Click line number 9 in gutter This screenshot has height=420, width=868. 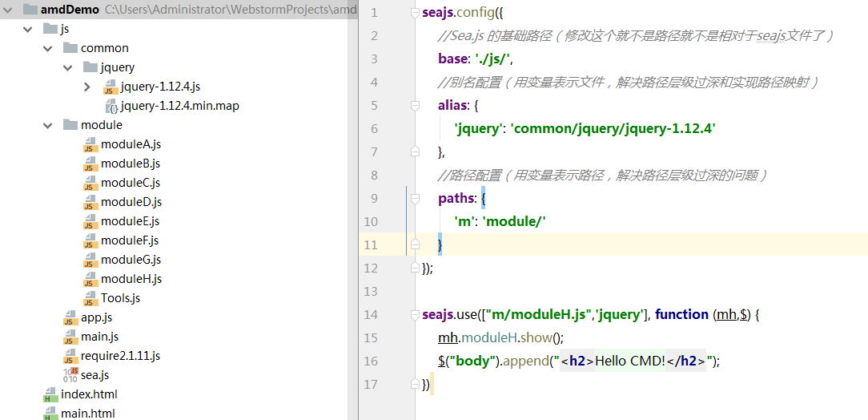(374, 198)
